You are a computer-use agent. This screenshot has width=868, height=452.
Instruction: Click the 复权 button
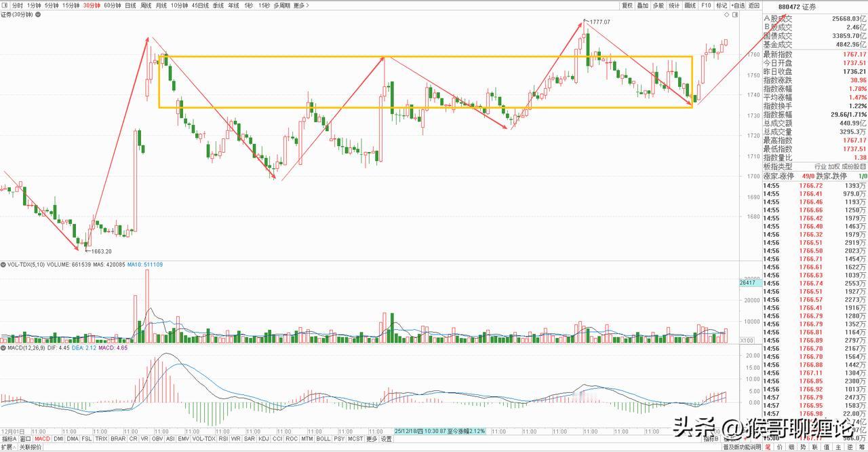pos(627,5)
